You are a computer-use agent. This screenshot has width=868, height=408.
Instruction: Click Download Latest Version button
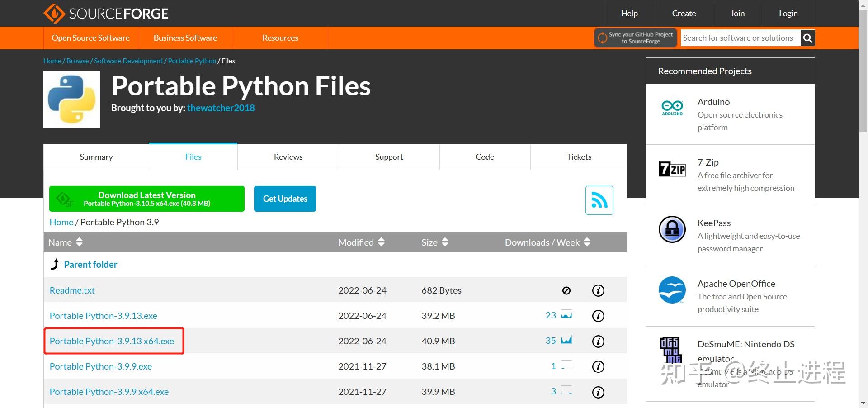[146, 199]
